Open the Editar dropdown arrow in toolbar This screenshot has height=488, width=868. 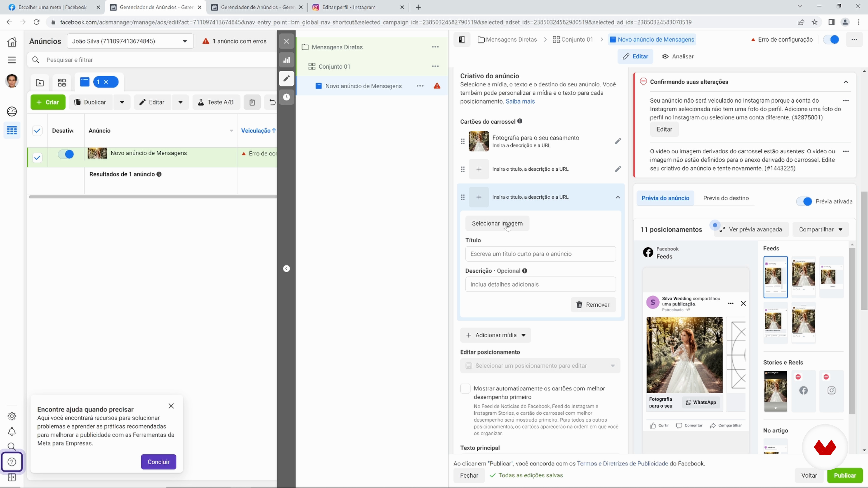tap(181, 102)
